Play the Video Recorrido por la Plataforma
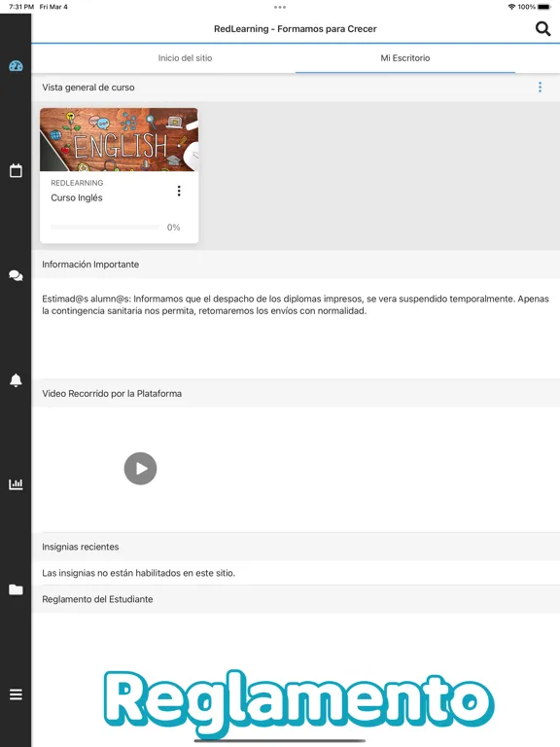Screen dimensions: 560x747 [140, 468]
